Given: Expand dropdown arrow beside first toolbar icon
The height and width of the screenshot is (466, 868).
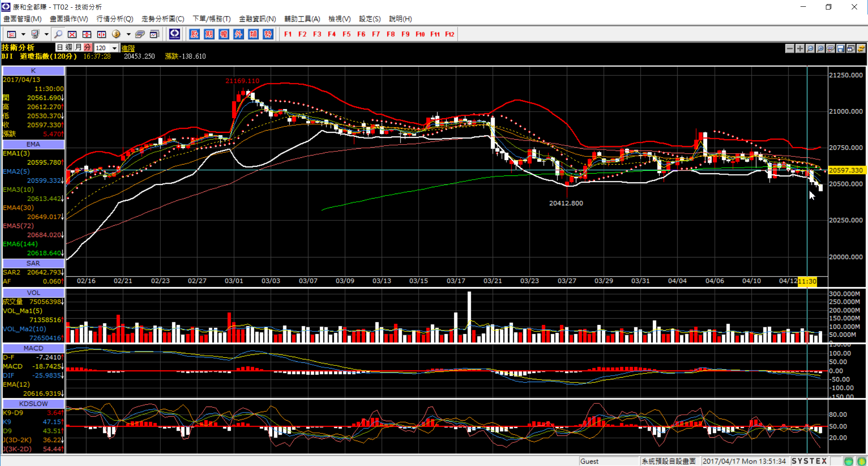Looking at the screenshot, I should pyautogui.click(x=23, y=34).
